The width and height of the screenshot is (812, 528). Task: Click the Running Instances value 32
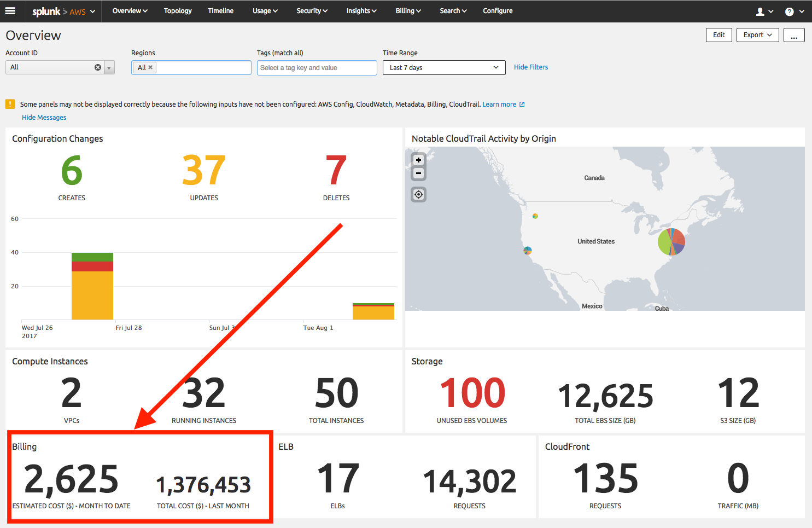point(204,393)
